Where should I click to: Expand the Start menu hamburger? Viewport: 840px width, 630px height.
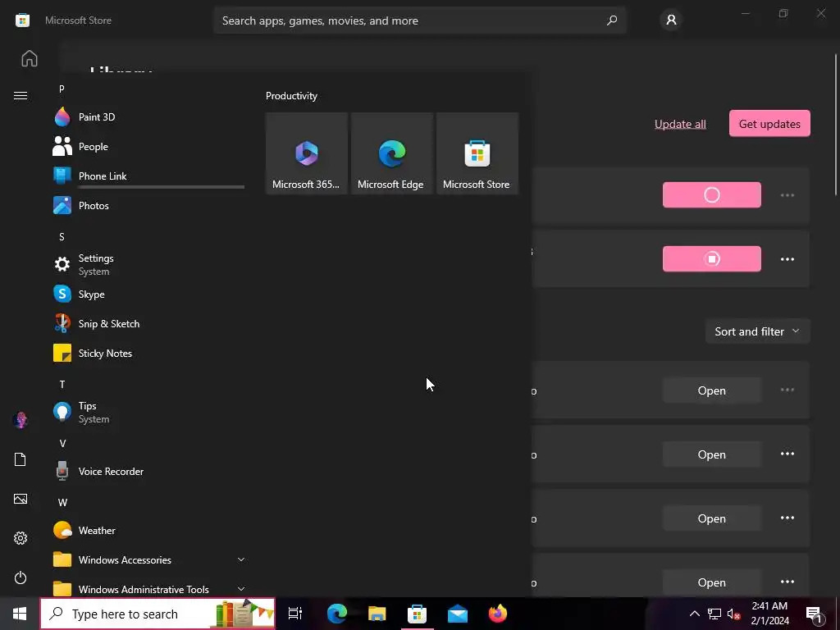point(21,95)
